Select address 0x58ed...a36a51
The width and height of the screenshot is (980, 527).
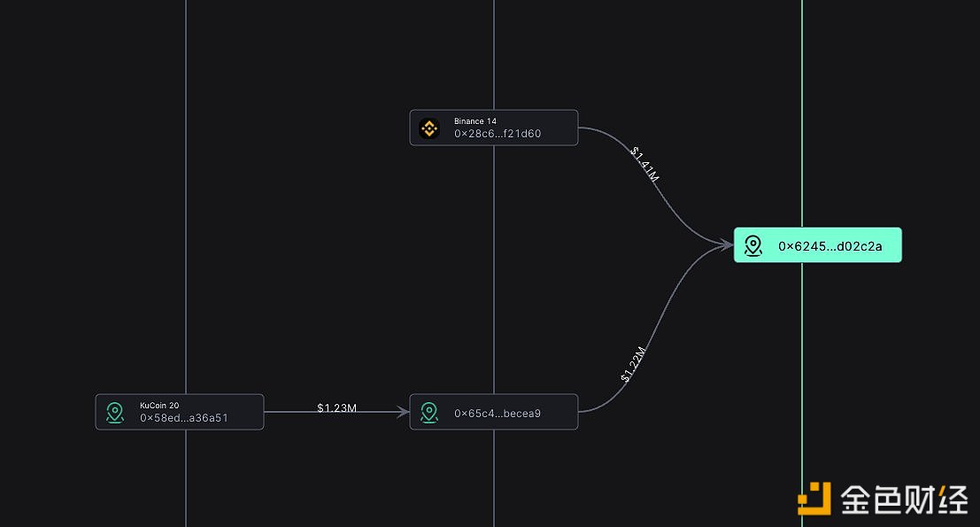click(184, 418)
